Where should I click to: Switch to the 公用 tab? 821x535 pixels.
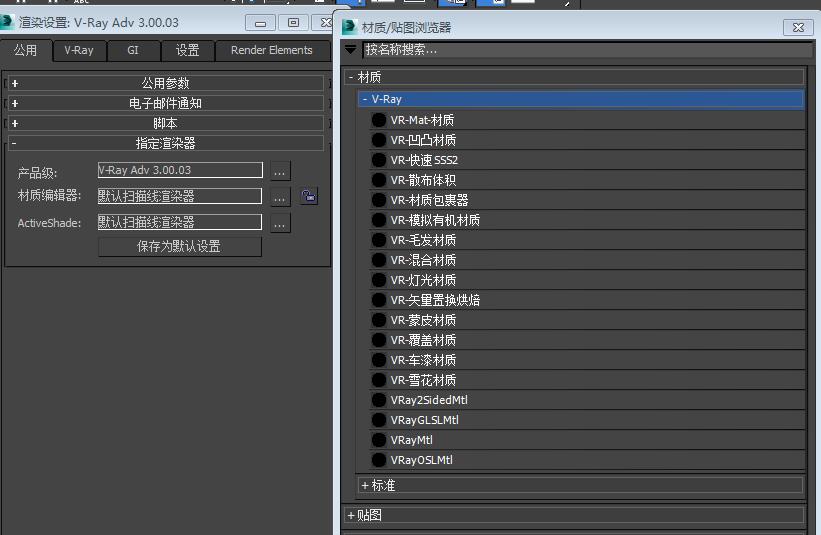click(26, 50)
